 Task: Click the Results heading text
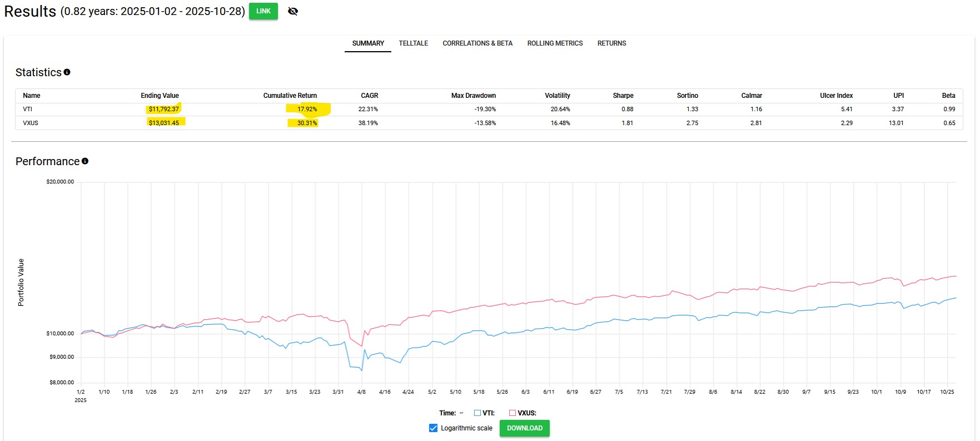coord(30,11)
